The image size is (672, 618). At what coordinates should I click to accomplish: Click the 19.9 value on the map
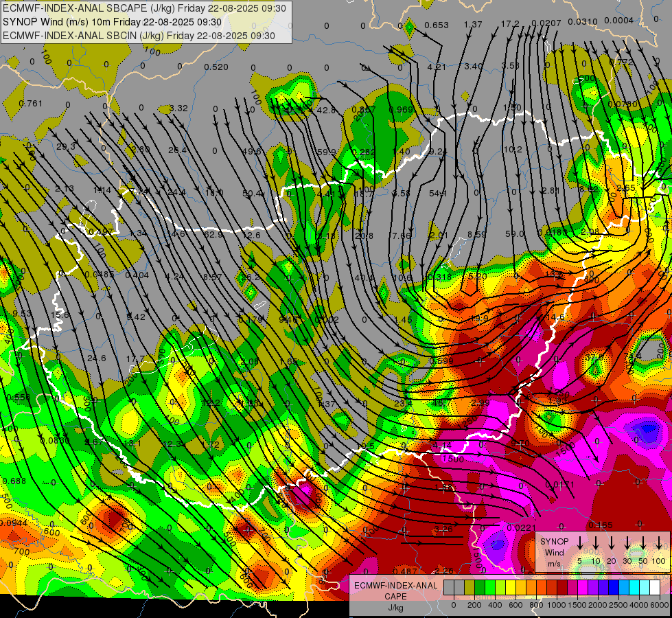point(480,318)
